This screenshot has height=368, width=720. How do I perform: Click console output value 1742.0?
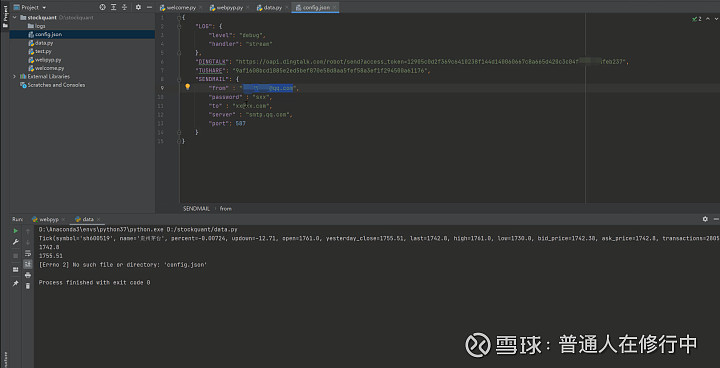tap(49, 247)
